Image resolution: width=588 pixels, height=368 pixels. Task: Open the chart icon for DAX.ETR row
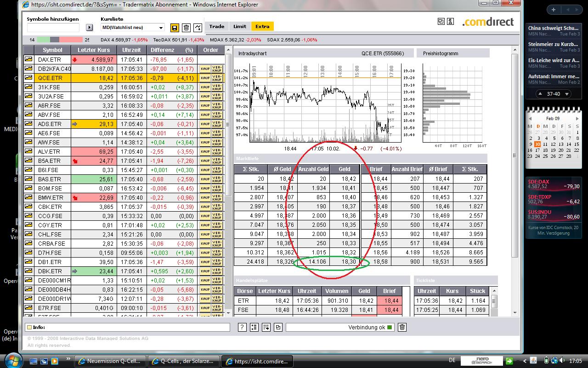coord(28,59)
